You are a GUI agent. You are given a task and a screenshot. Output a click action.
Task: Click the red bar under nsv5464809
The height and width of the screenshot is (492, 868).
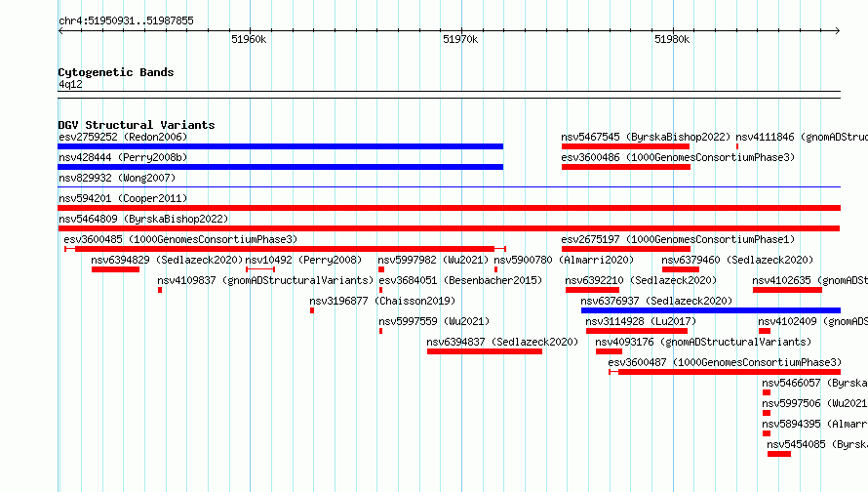click(449, 228)
